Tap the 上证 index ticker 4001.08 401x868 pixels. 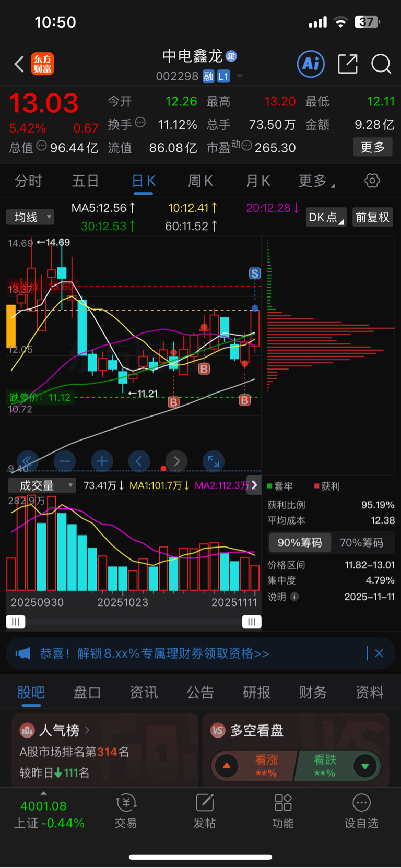pyautogui.click(x=49, y=814)
